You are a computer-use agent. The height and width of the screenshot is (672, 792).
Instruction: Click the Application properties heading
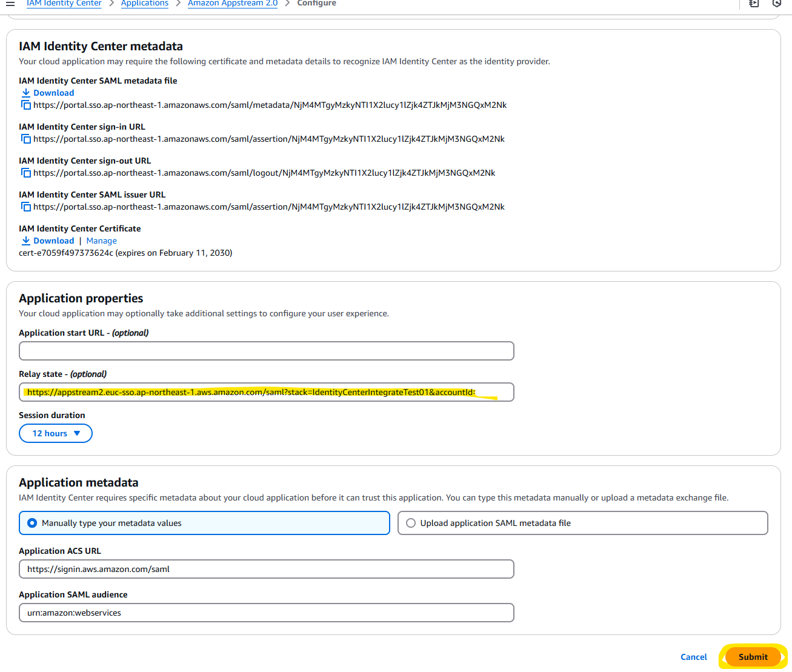(81, 298)
